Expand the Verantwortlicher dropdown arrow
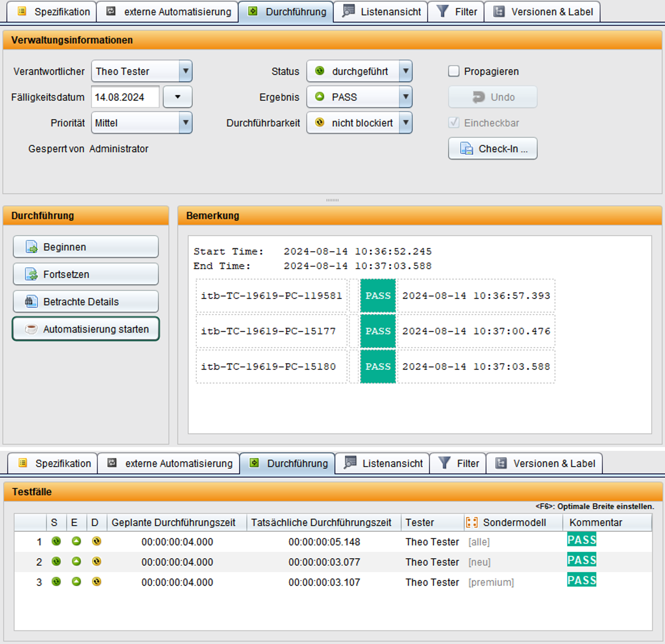Screen dimensions: 665x644 click(x=185, y=71)
